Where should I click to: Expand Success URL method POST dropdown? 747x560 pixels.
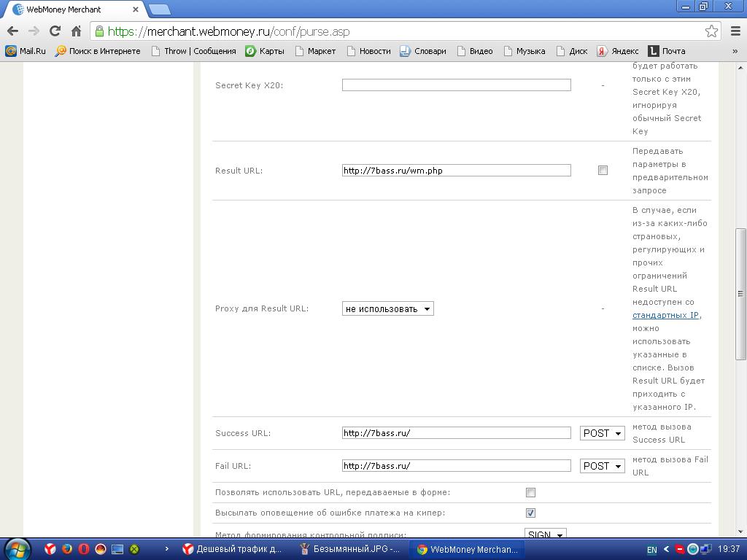click(602, 433)
